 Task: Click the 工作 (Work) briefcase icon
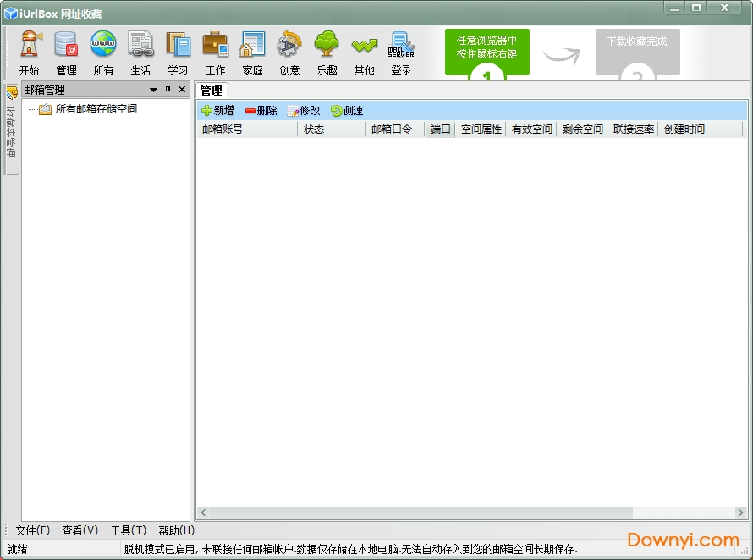[215, 51]
